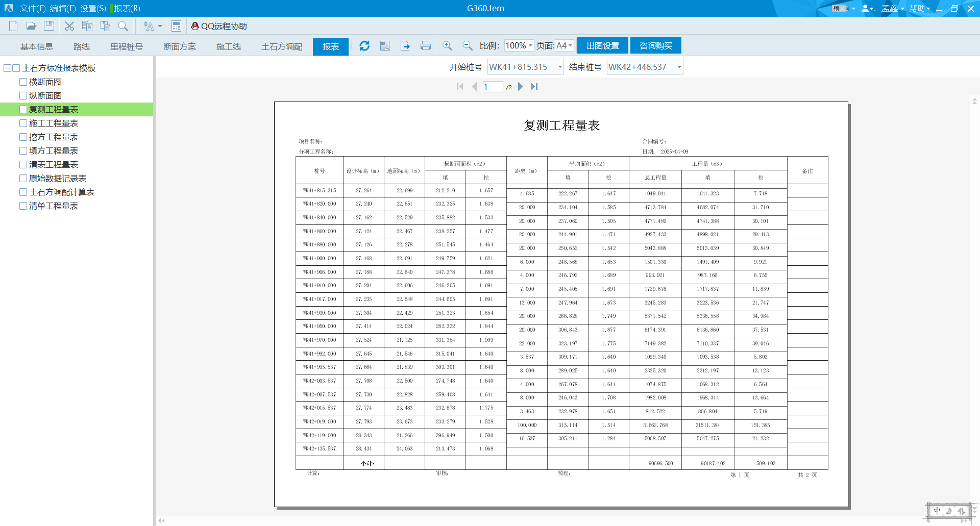The width and height of the screenshot is (980, 526).
Task: Open the dongle lock dropdown arrow
Action: pyautogui.click(x=853, y=9)
